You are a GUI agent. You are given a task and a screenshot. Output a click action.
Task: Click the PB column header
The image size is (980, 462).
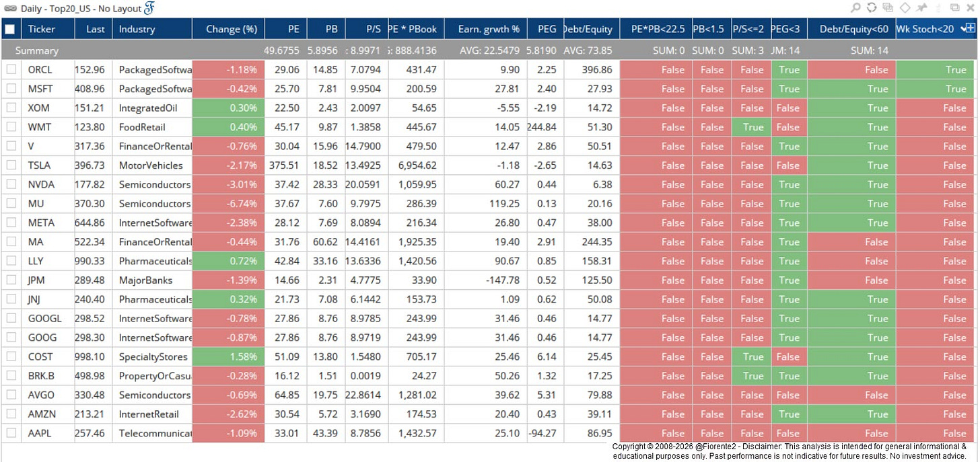[326, 29]
